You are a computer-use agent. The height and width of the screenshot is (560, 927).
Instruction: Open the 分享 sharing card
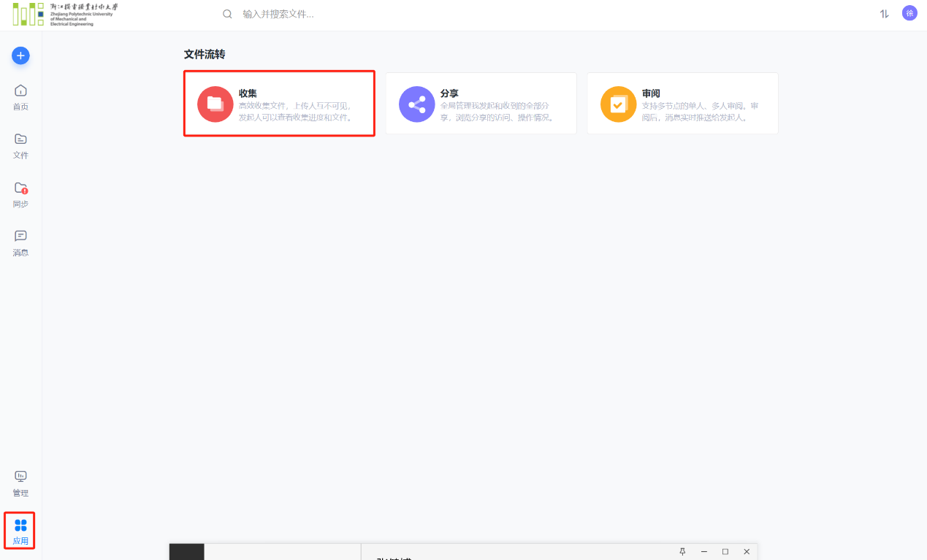click(481, 104)
